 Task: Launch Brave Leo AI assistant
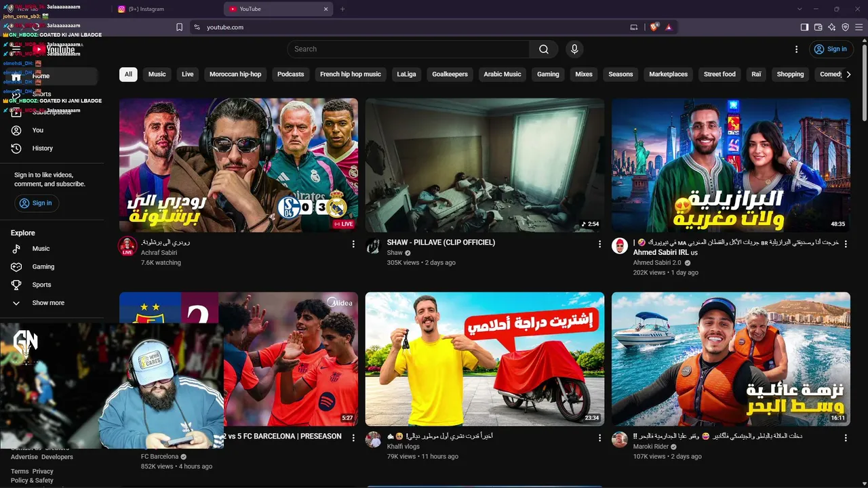click(831, 27)
